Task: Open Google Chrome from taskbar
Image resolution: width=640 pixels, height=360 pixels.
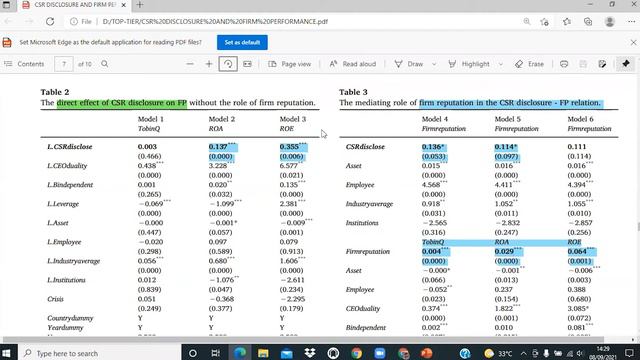Action: tap(356, 353)
